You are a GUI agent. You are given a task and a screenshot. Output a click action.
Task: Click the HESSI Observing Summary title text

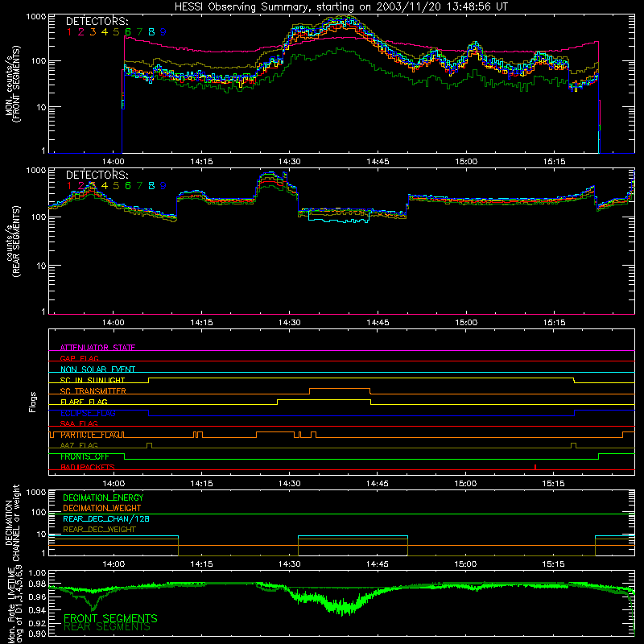click(x=341, y=6)
